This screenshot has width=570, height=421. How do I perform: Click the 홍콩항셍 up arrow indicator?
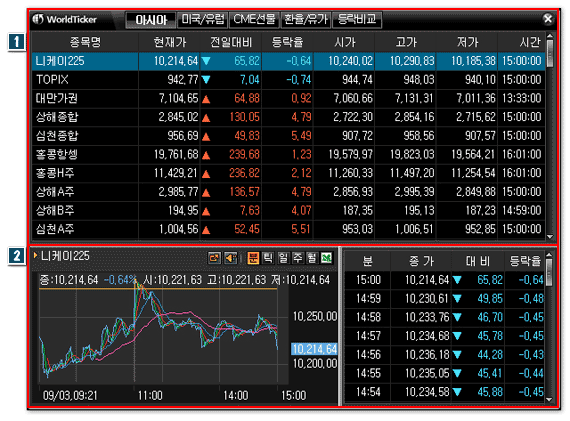pyautogui.click(x=206, y=155)
